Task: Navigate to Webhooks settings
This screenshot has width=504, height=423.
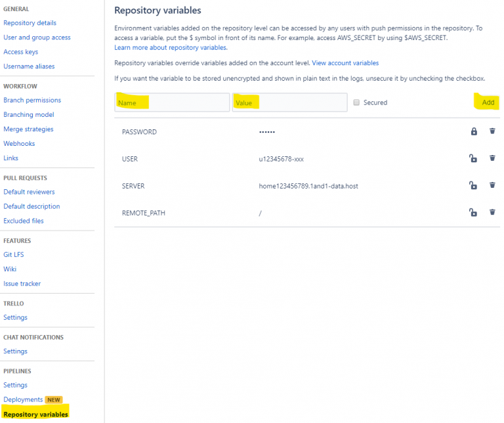Action: click(19, 143)
